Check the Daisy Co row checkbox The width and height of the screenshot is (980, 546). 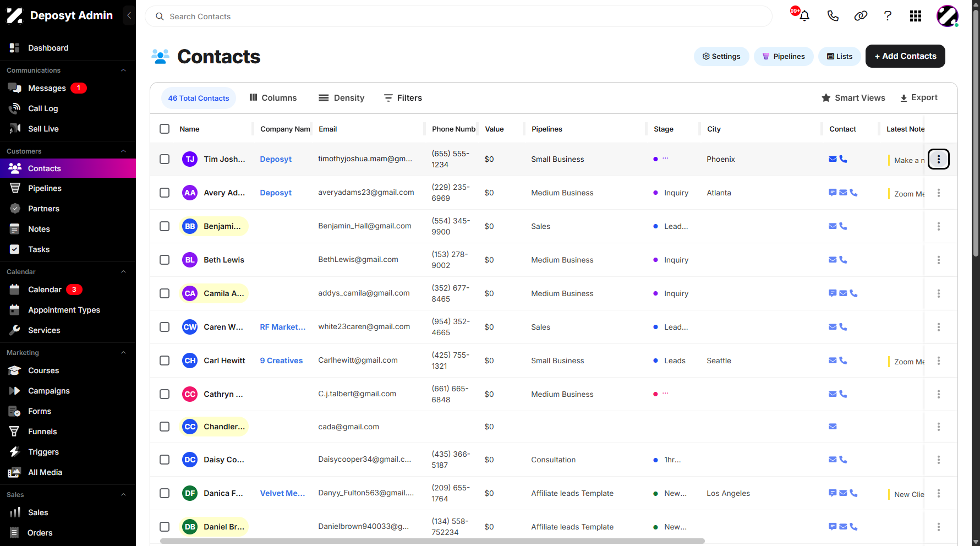click(x=165, y=460)
